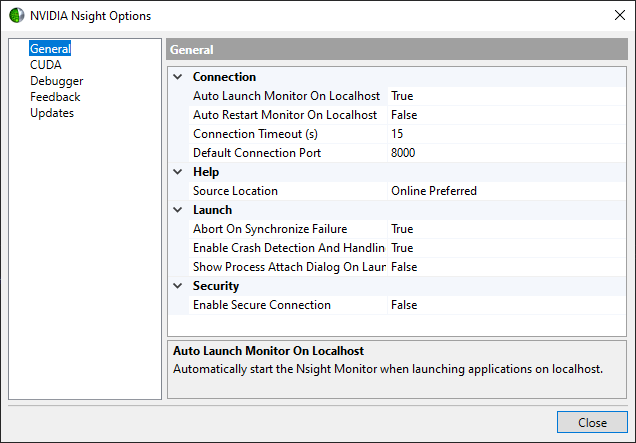This screenshot has height=443, width=636.
Task: Open the Debugger options page
Action: [x=56, y=81]
